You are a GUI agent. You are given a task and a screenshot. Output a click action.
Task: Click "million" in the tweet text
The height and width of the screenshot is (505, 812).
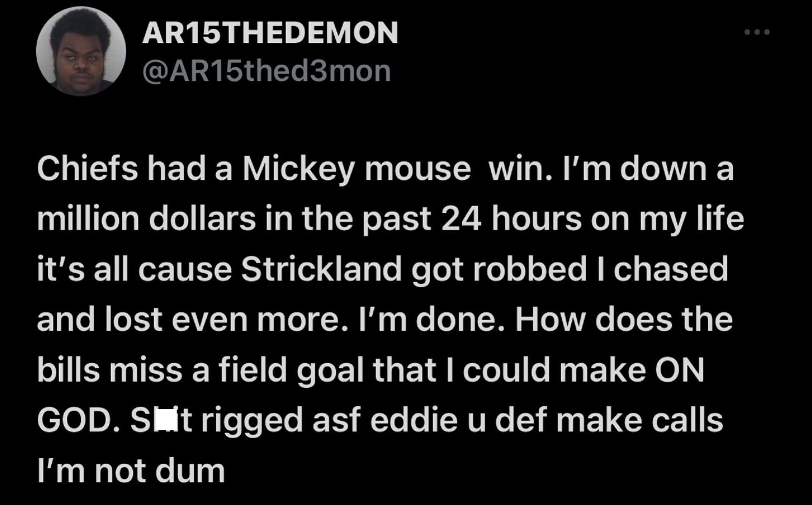pyautogui.click(x=88, y=219)
